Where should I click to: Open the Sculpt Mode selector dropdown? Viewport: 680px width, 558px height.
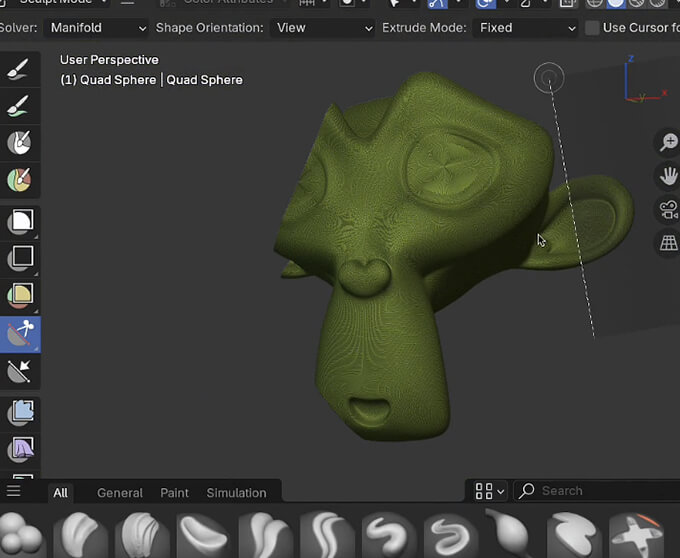click(x=54, y=3)
